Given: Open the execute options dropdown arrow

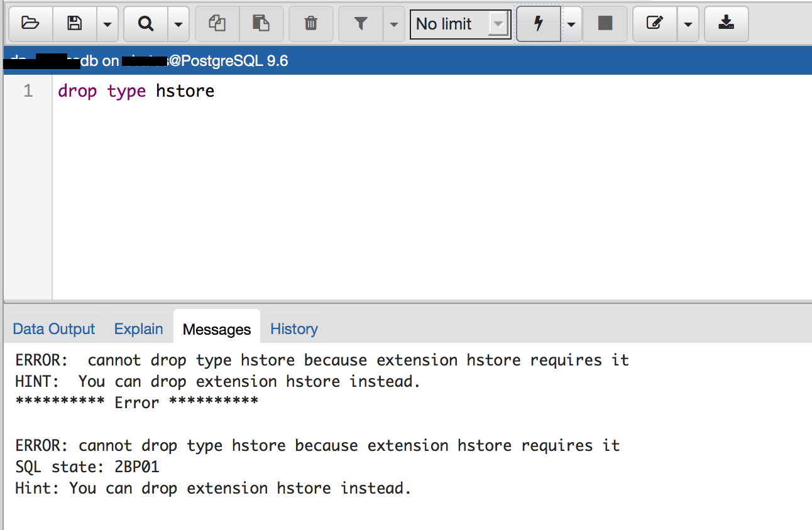Looking at the screenshot, I should [572, 23].
